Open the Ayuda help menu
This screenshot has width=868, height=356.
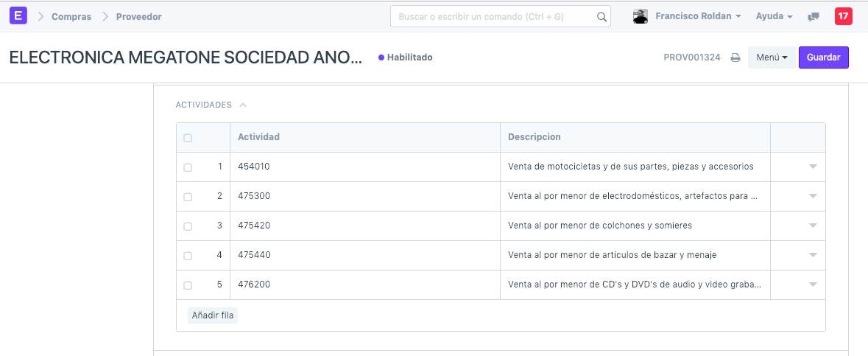point(774,17)
